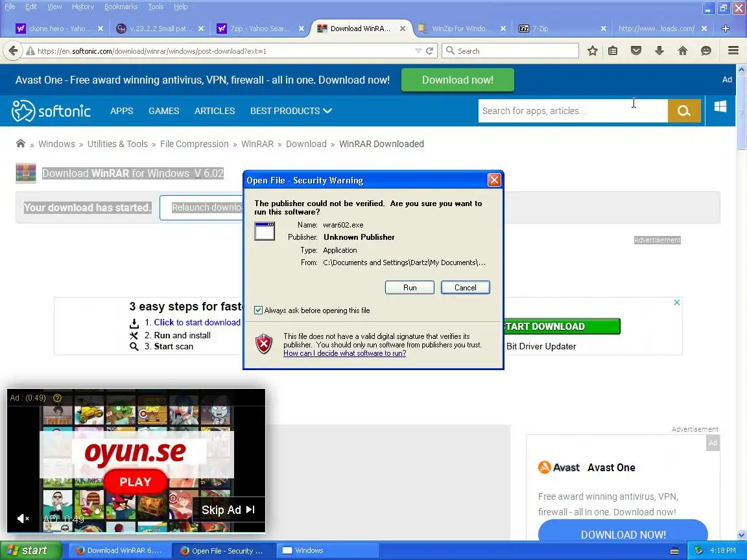The width and height of the screenshot is (747, 560).
Task: Open the Edit menu
Action: (x=31, y=6)
